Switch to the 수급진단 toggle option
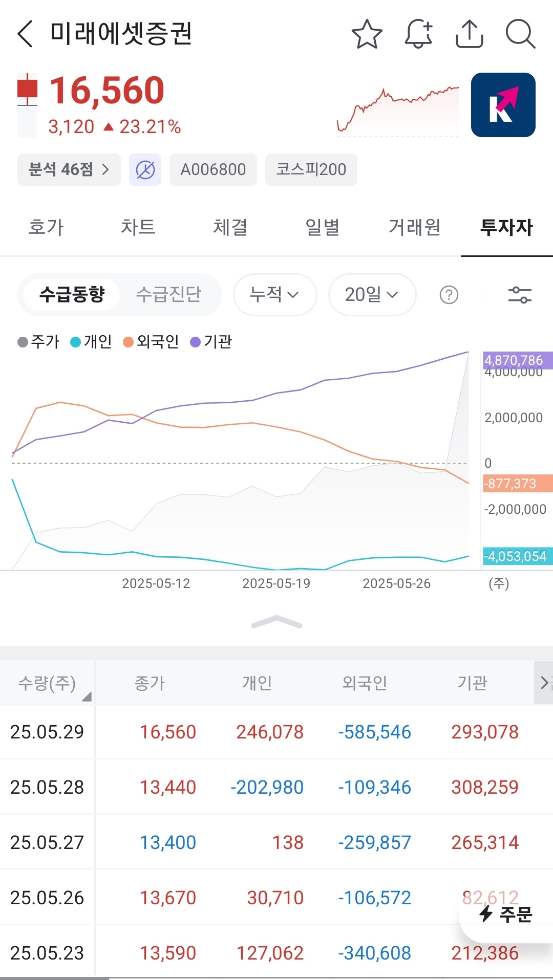 168,294
